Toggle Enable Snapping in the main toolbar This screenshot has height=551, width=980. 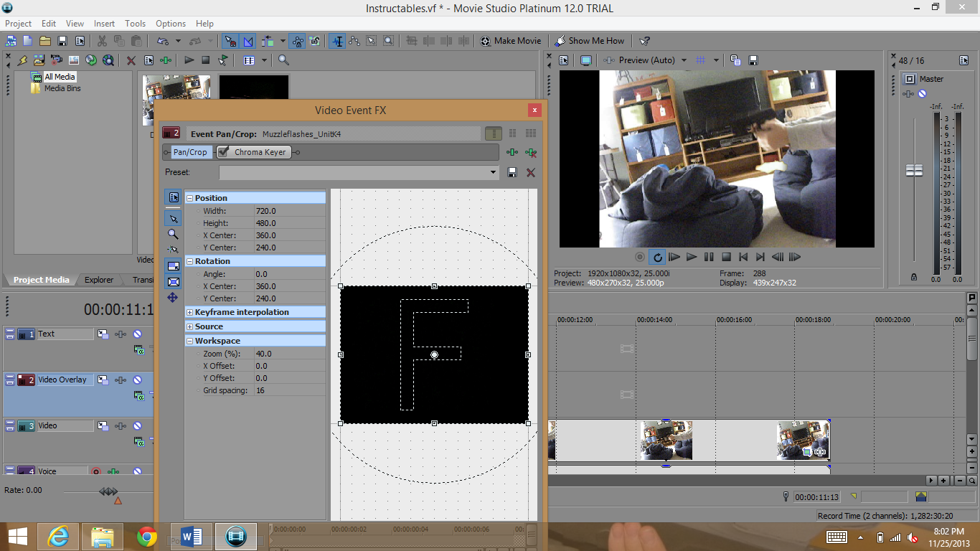click(230, 41)
